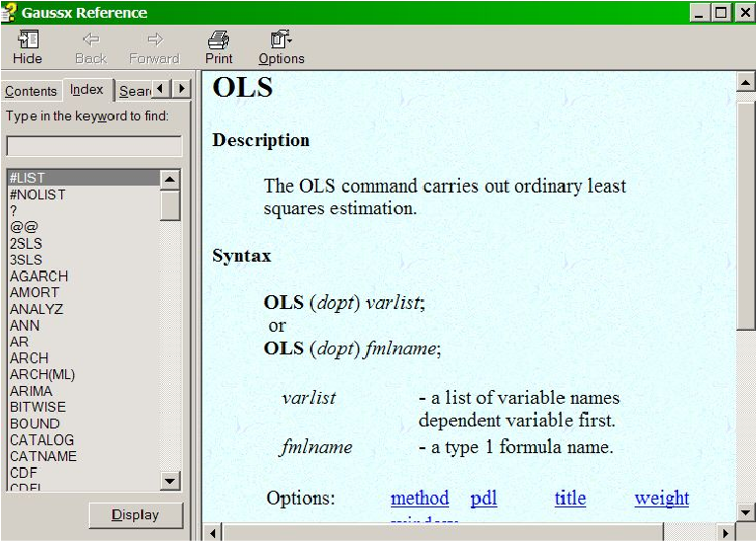756x542 pixels.
Task: Close the Gaussx Reference window
Action: [x=745, y=13]
